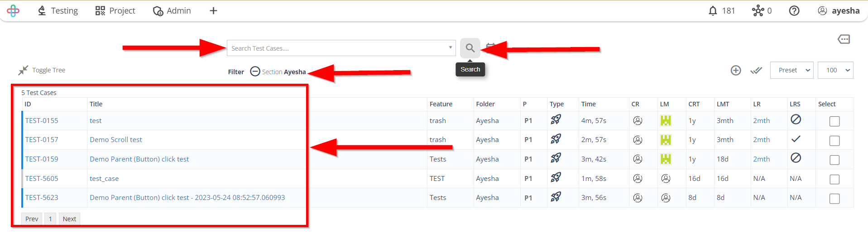Viewport: 868px width, 233px height.
Task: Select the checkbox for TEST-5623 row
Action: point(834,198)
